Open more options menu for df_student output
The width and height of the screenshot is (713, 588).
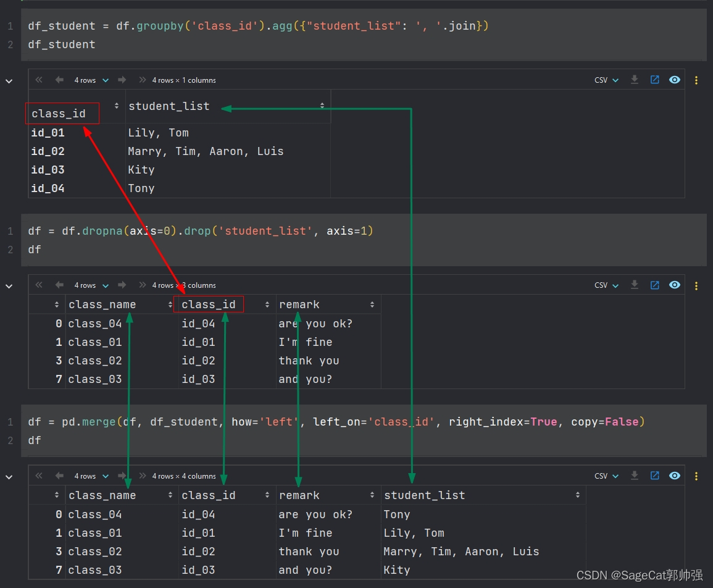[696, 80]
